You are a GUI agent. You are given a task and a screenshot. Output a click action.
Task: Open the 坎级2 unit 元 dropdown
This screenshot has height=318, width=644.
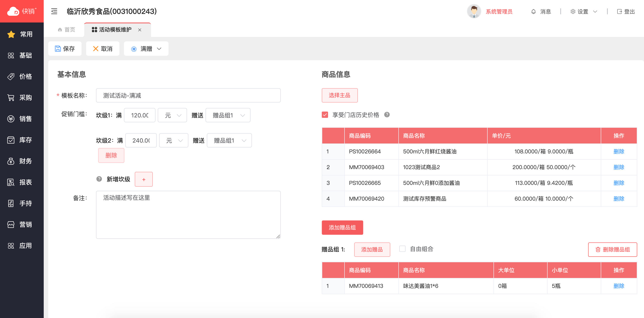click(174, 141)
